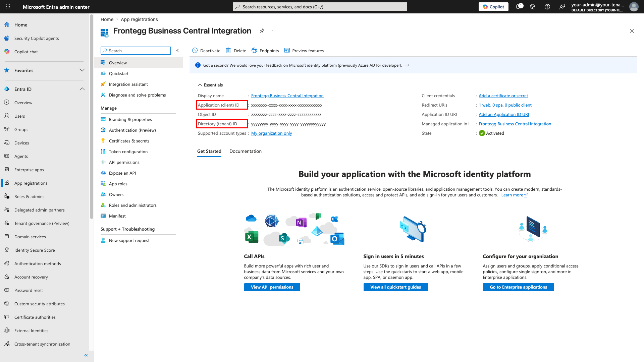Screen dimensions: 644x362
Task: Open the app launcher waffle icon
Action: coord(8,7)
